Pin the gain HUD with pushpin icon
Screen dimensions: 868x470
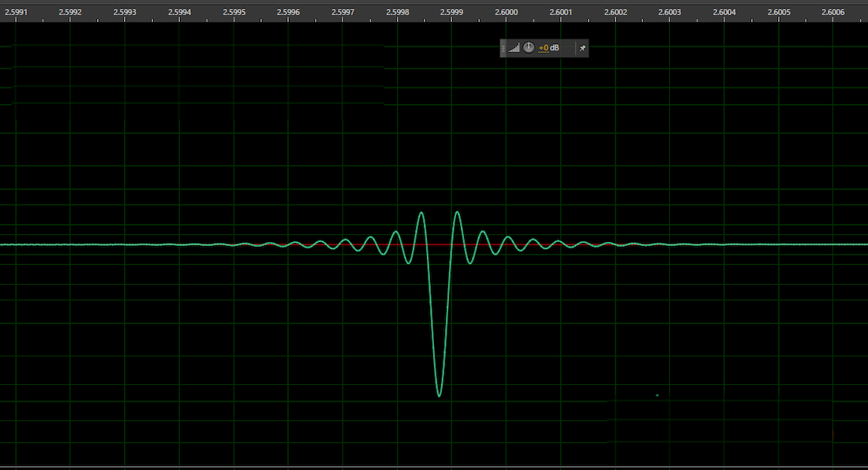582,48
